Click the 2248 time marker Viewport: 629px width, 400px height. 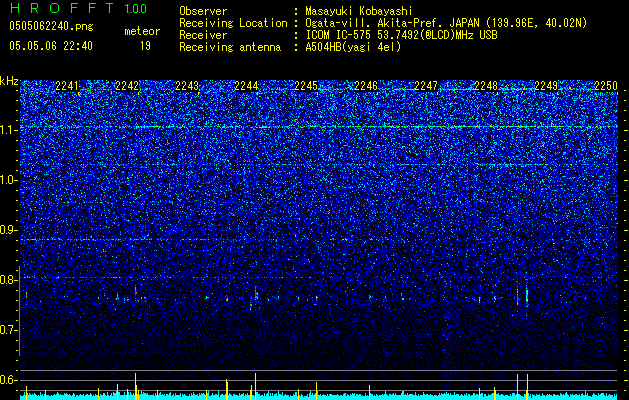pos(486,86)
